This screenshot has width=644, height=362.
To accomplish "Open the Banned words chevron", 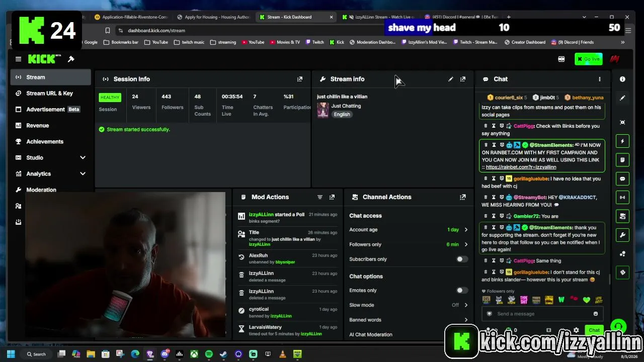I will pos(466,320).
